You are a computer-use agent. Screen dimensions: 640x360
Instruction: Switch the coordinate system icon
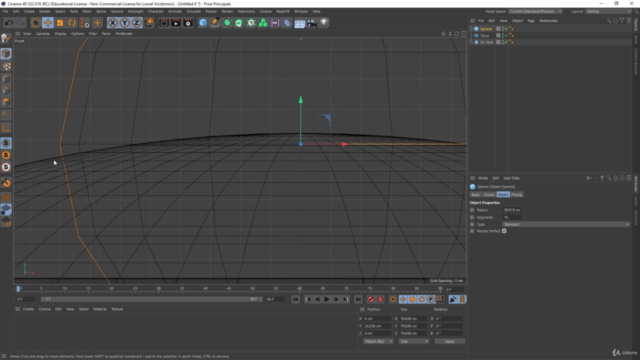point(149,23)
